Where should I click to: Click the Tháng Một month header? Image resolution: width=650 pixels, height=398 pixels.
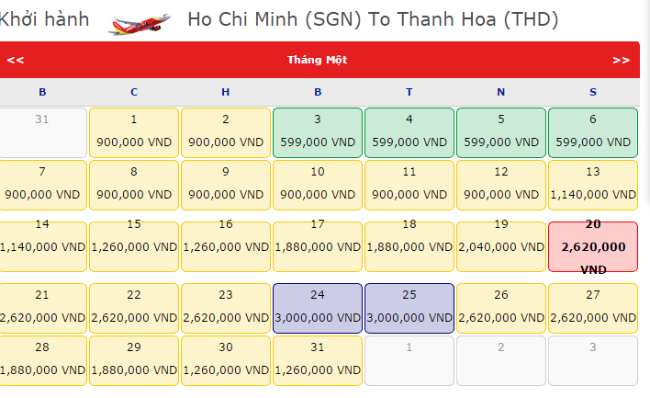click(317, 60)
